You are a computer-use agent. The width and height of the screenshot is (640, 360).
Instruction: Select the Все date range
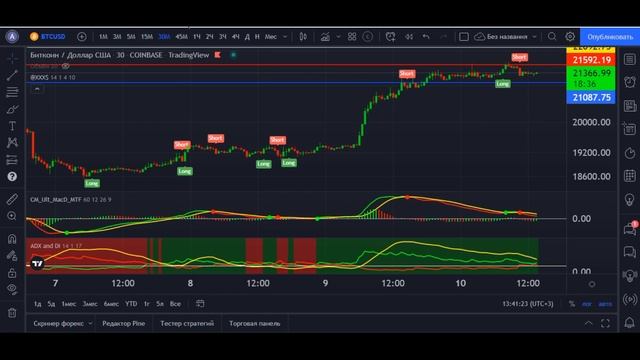175,304
